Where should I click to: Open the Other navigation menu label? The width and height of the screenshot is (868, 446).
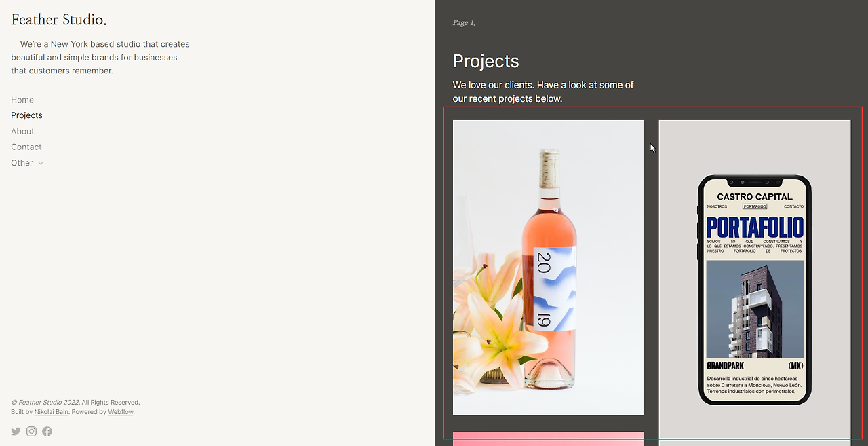22,163
